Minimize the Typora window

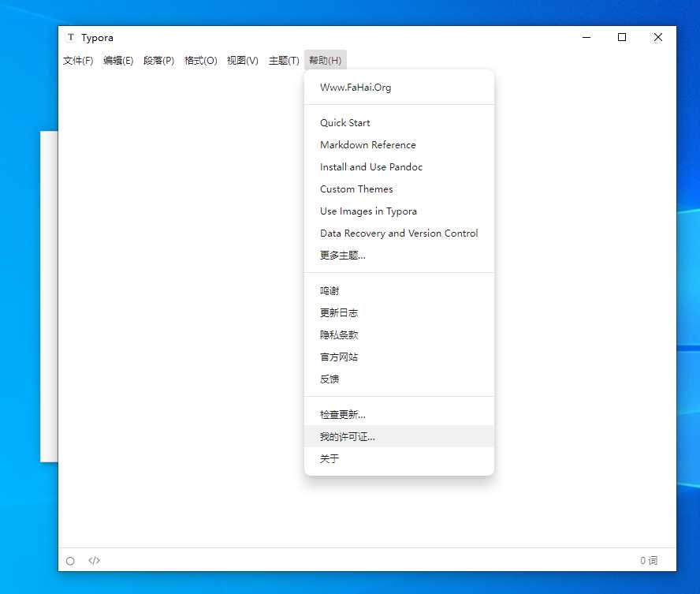[x=586, y=38]
